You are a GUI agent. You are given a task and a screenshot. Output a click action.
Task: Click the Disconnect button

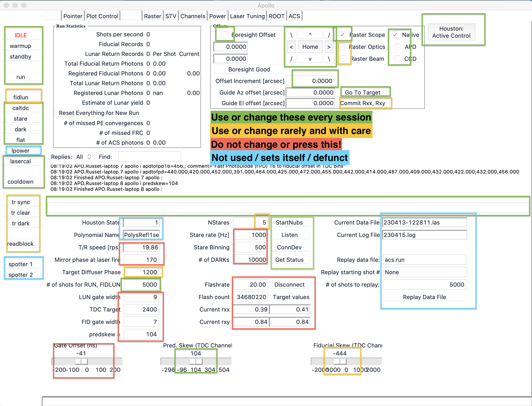[289, 284]
